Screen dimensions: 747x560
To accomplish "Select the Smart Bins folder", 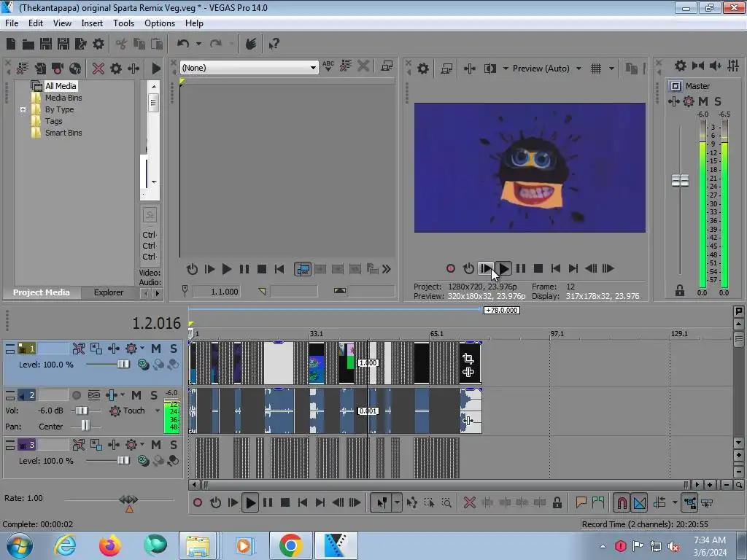I will click(63, 133).
